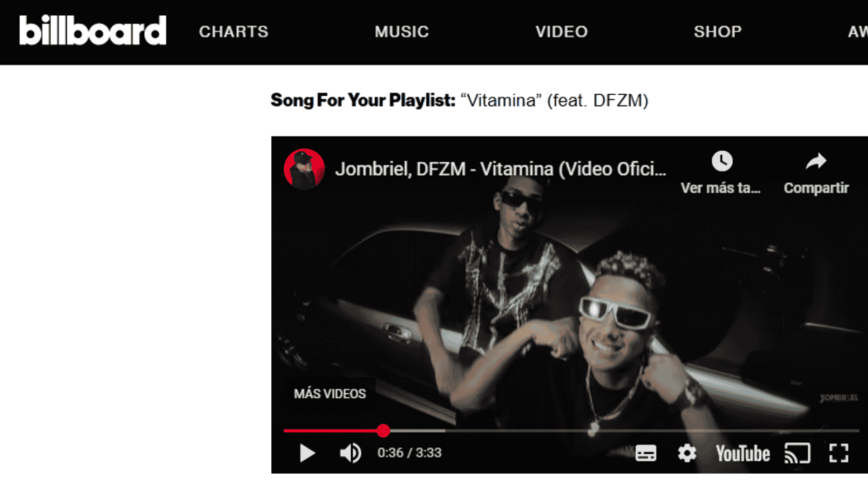
Task: Click the center of the video frame
Action: point(570,304)
